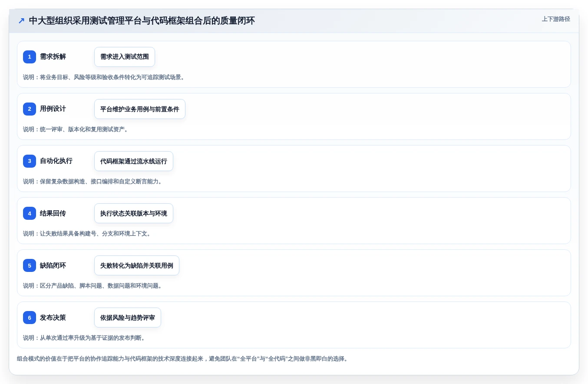Click the 缺陷闭环 step title
Screen dimensions: 588x384
[x=53, y=265]
